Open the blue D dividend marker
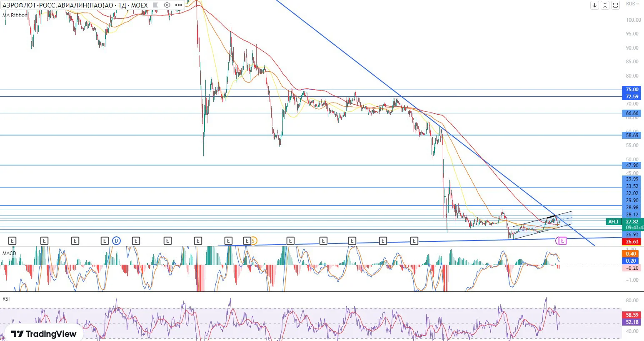Screen dimensions: 644x341 pos(117,241)
